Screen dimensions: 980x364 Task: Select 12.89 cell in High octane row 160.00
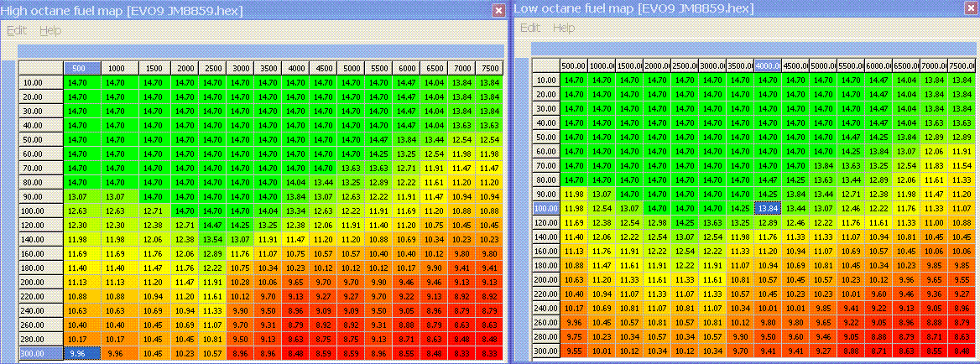[x=212, y=253]
